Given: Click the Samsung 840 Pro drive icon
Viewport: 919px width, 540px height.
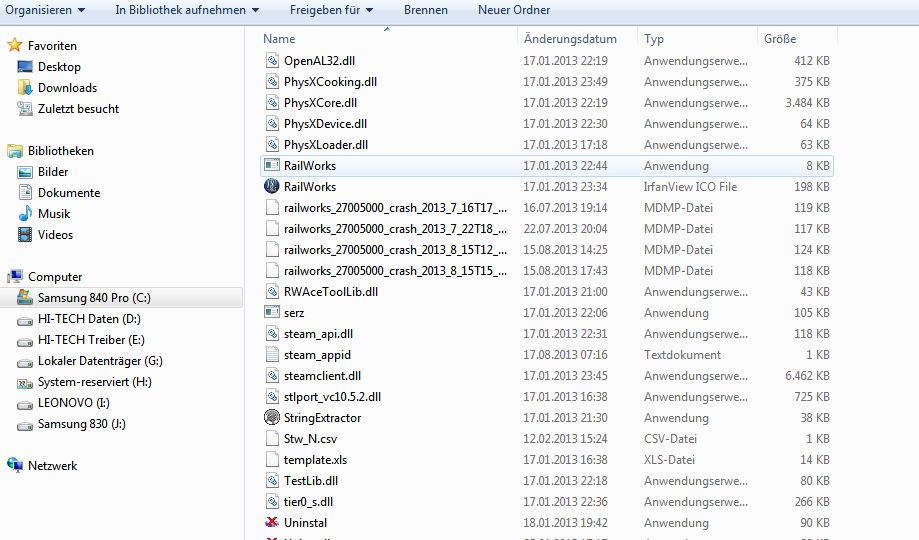Looking at the screenshot, I should click(x=25, y=297).
